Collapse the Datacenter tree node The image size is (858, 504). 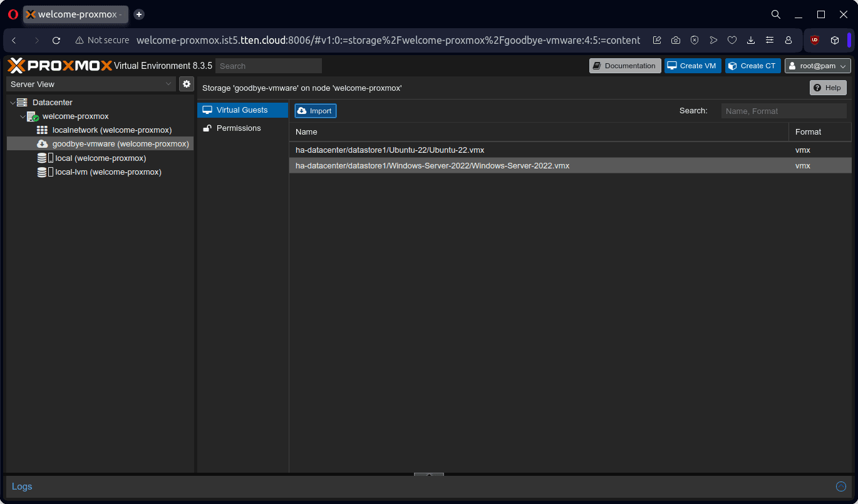pos(13,102)
